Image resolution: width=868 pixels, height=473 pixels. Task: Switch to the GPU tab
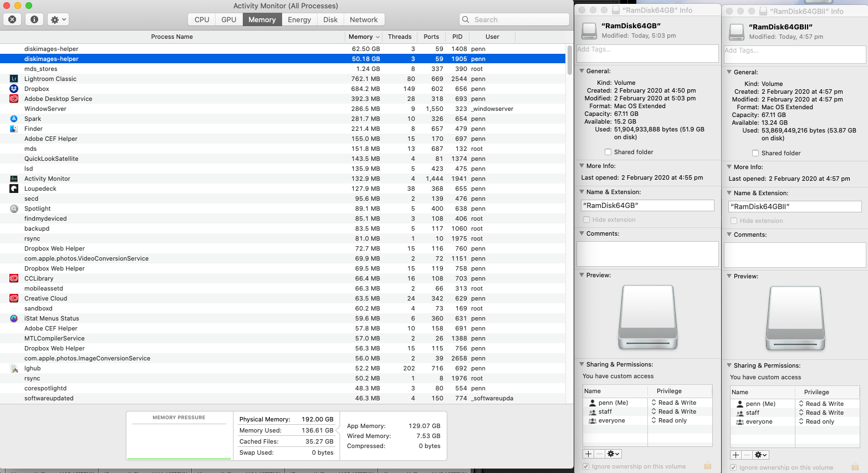tap(229, 19)
